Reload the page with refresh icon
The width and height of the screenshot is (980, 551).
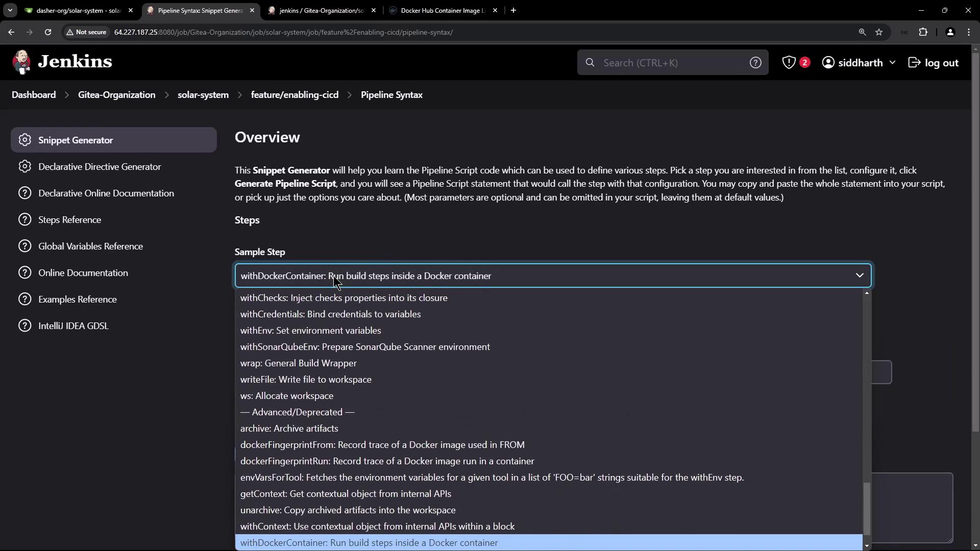pyautogui.click(x=48, y=32)
